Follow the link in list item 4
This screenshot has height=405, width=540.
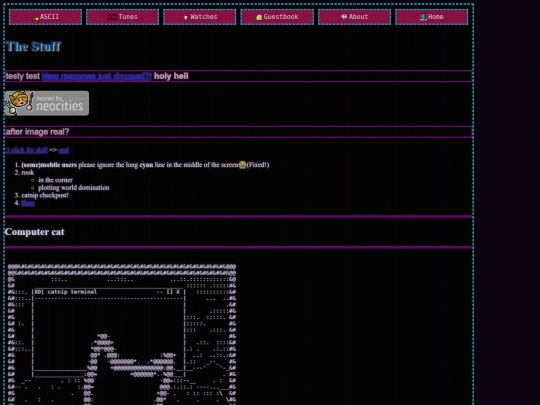(x=28, y=203)
